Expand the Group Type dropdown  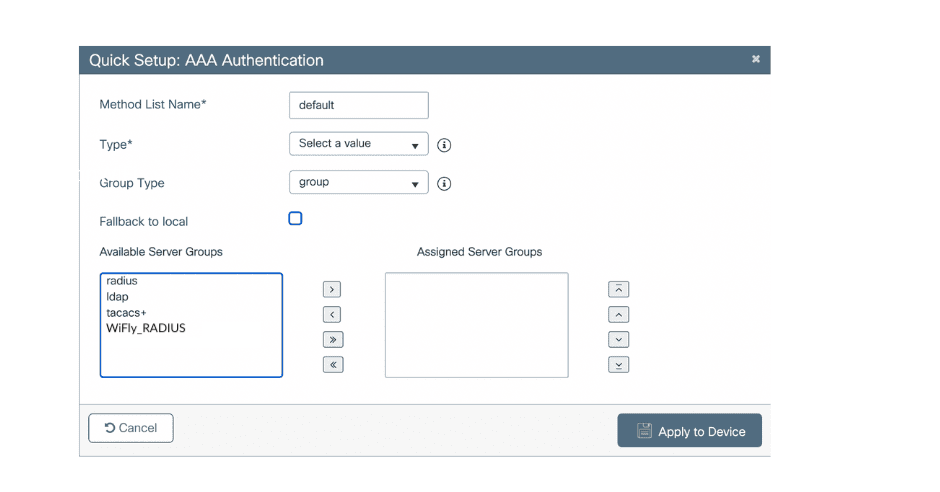click(358, 183)
